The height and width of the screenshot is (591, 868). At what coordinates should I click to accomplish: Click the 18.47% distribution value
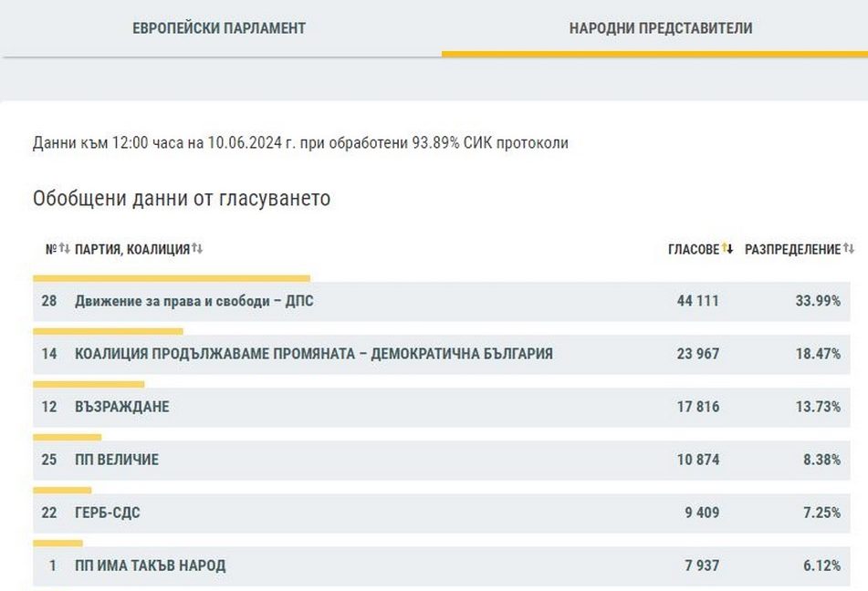pyautogui.click(x=818, y=354)
